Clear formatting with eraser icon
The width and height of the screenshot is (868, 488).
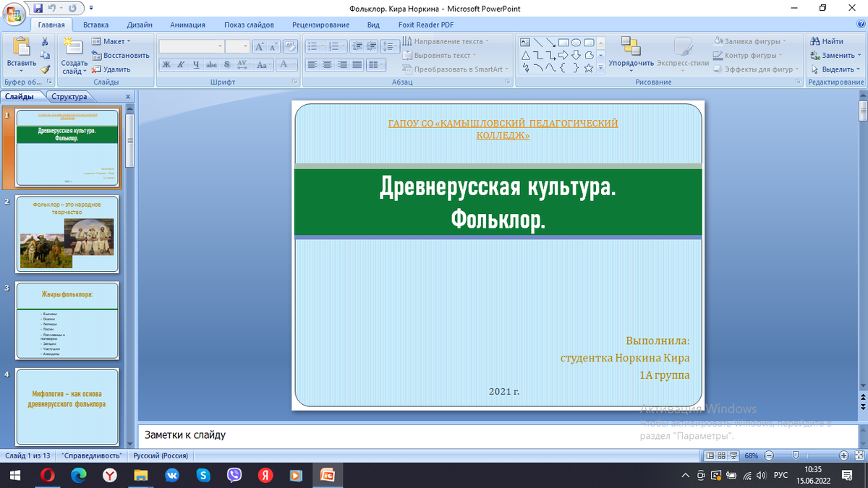290,46
